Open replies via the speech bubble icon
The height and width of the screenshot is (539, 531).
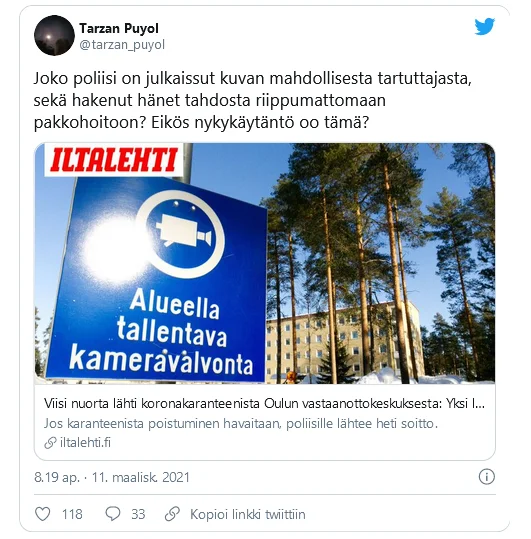click(113, 514)
